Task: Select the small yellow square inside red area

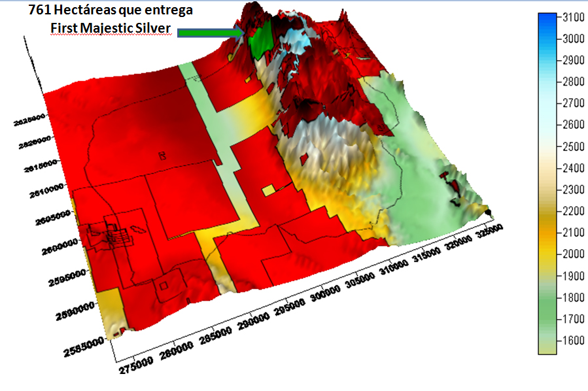Action: (268, 190)
